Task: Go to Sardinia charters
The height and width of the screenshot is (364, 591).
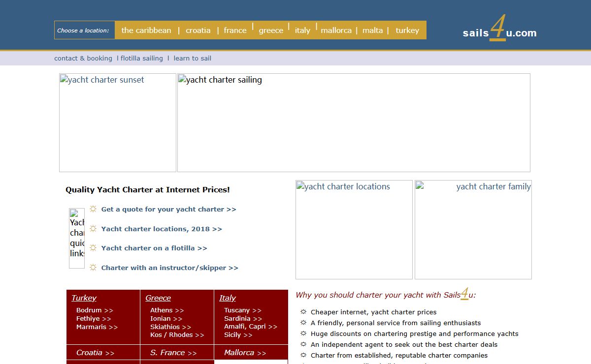Action: coord(243,318)
